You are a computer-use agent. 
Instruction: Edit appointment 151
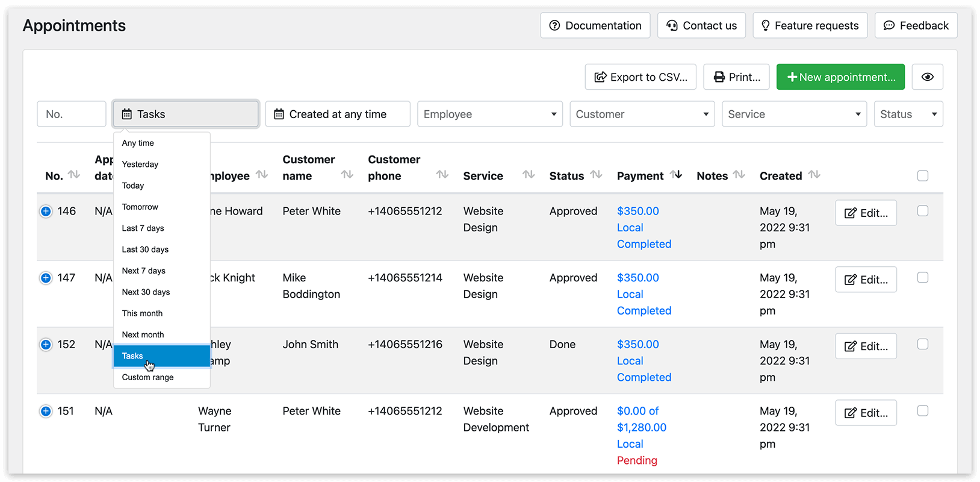[x=866, y=413]
